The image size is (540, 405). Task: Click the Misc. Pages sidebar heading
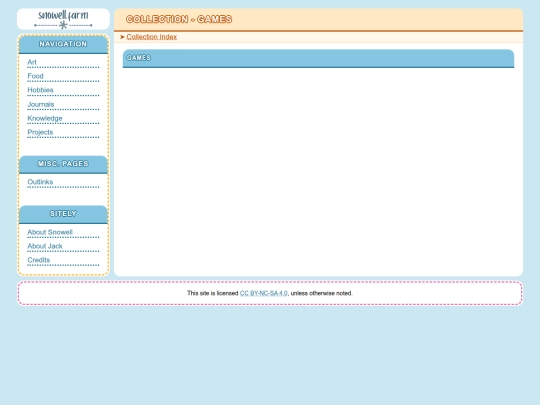click(63, 164)
